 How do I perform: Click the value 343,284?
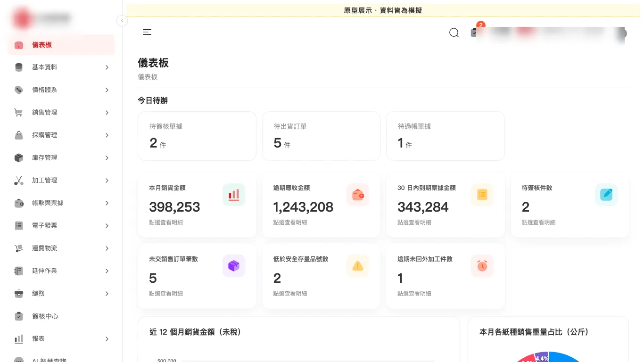coord(423,207)
